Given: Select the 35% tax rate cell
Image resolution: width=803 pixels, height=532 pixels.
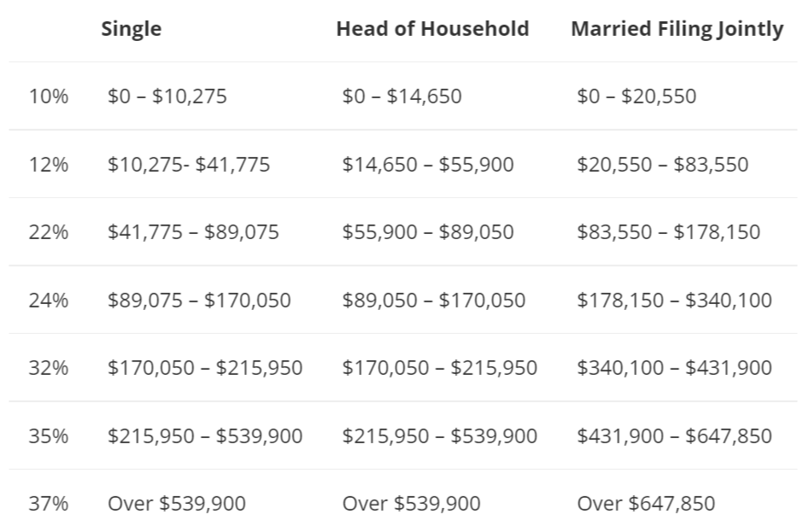Looking at the screenshot, I should click(49, 436).
